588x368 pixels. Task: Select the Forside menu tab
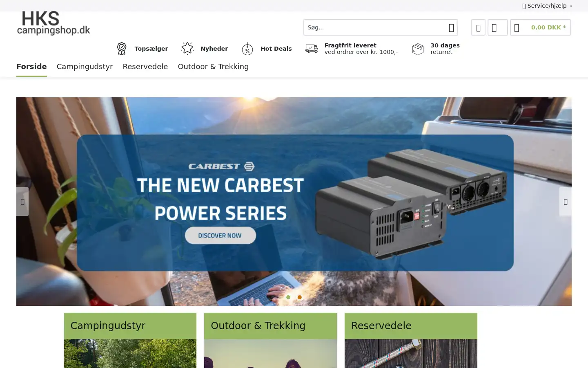point(31,67)
